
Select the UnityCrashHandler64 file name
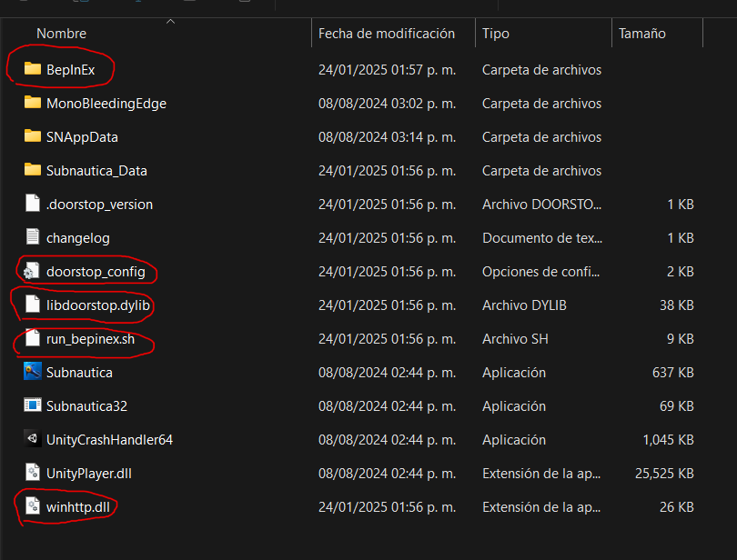(109, 440)
